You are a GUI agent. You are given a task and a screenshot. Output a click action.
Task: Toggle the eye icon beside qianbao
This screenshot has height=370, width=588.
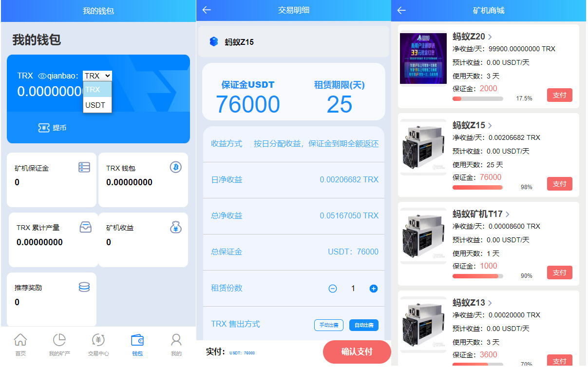[x=42, y=76]
